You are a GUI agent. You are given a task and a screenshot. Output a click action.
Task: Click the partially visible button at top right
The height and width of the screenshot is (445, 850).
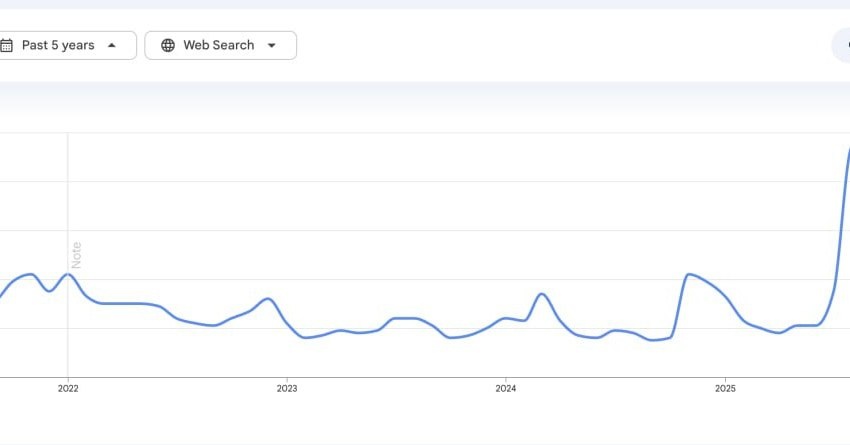pyautogui.click(x=842, y=45)
